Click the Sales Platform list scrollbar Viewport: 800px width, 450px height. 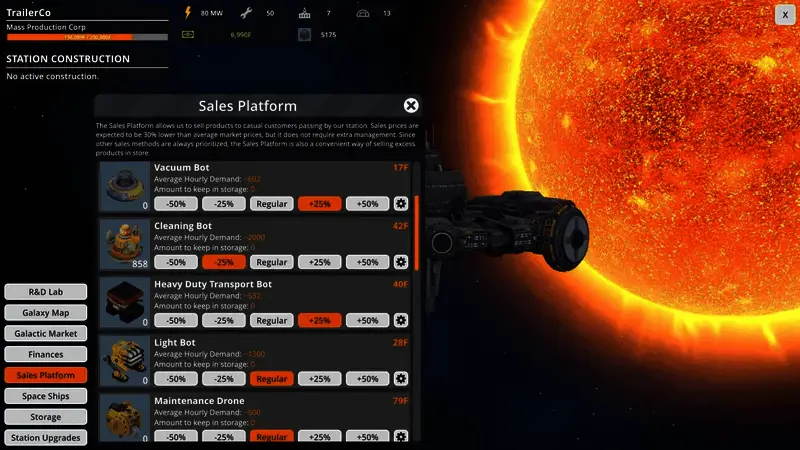click(417, 233)
